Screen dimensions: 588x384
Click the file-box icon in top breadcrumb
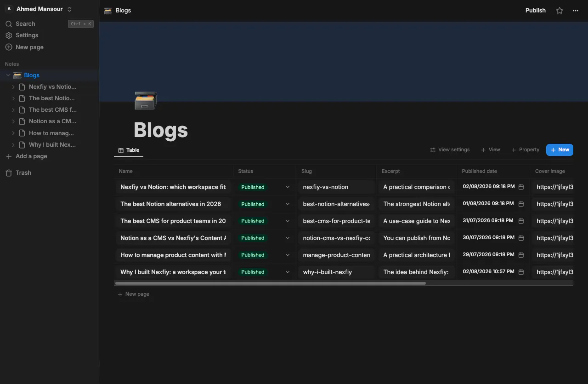[x=108, y=11]
